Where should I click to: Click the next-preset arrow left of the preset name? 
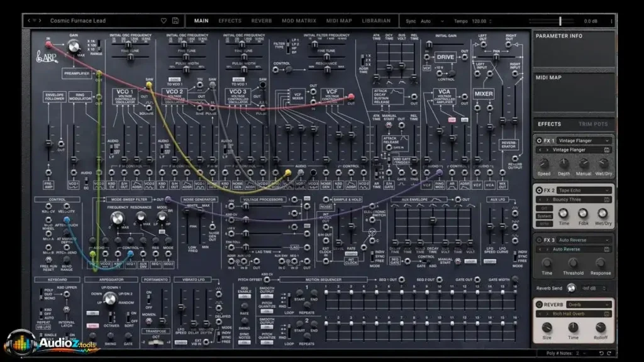tap(40, 21)
